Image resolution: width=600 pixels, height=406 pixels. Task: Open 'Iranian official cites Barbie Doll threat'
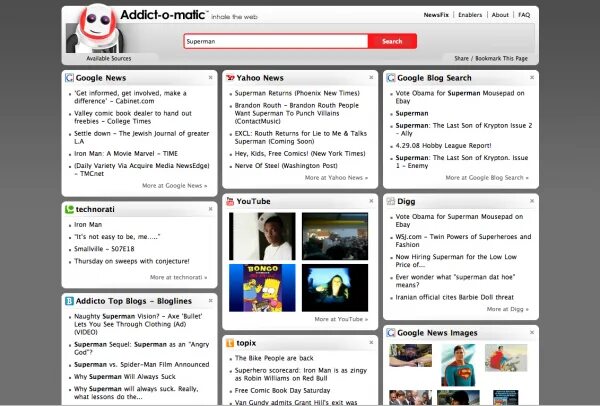[x=455, y=297]
